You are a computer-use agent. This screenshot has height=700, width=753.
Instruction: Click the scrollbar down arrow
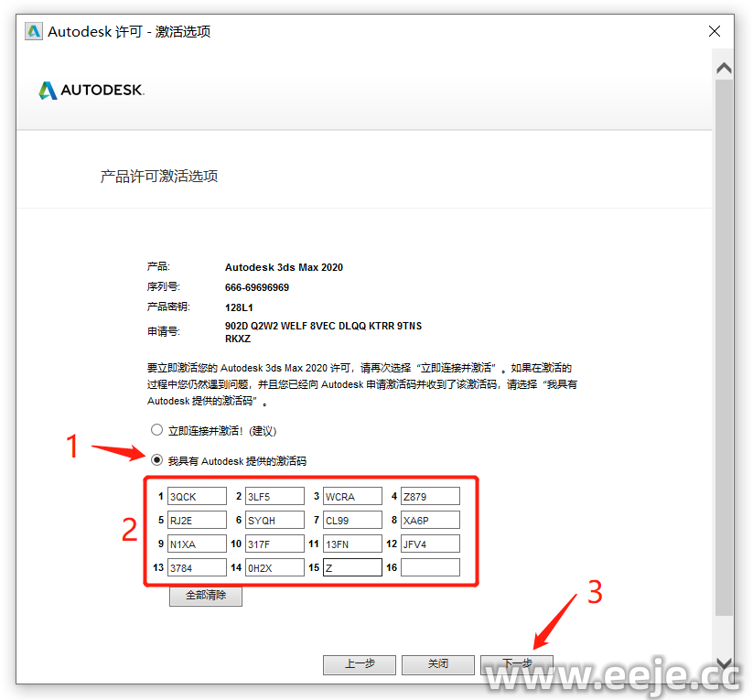724,663
